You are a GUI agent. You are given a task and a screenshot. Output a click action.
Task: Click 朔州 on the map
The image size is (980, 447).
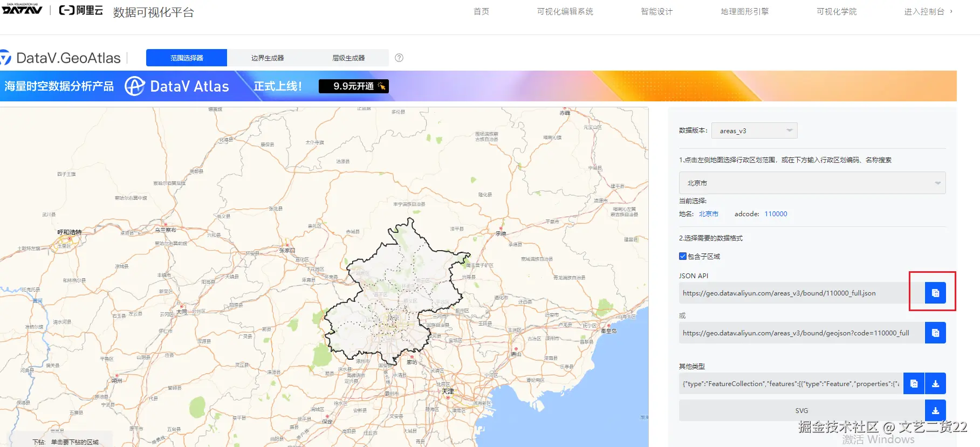point(116,380)
